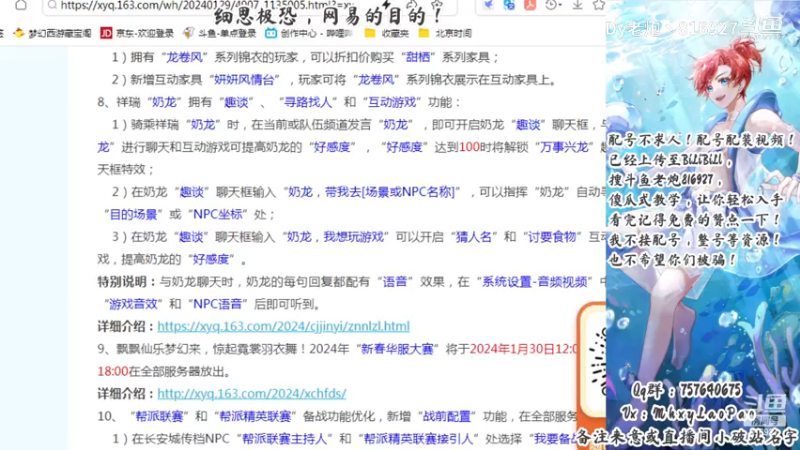
Task: Open the xchfds 详细介绍 link
Action: (252, 393)
